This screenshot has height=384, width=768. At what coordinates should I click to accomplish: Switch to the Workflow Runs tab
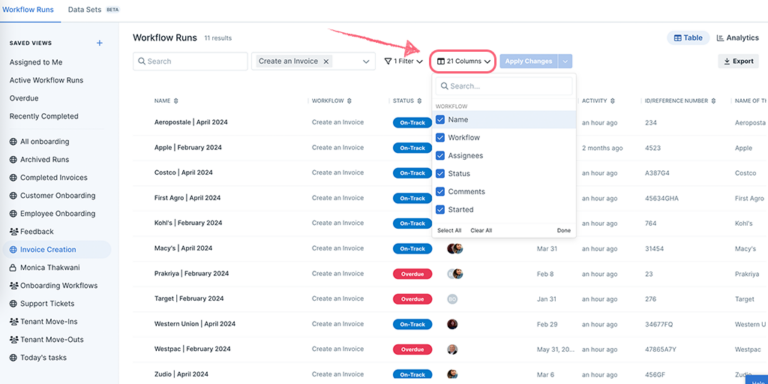pyautogui.click(x=28, y=10)
